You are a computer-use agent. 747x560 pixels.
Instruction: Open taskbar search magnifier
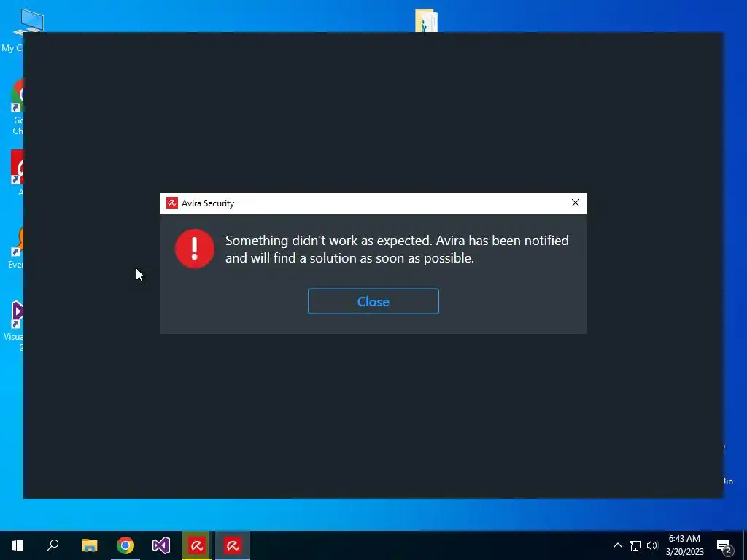(53, 545)
